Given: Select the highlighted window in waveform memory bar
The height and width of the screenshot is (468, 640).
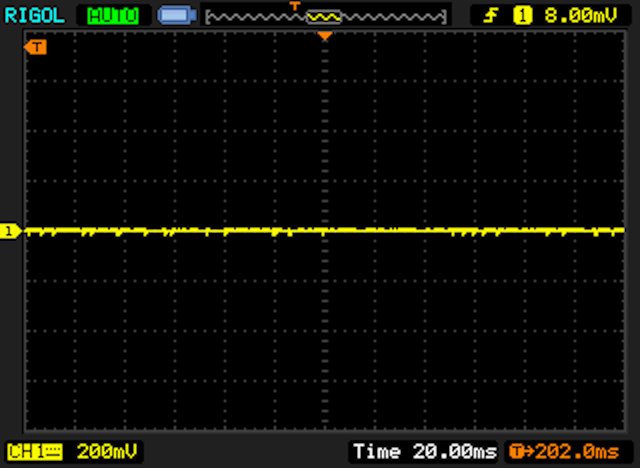Looking at the screenshot, I should tap(324, 17).
